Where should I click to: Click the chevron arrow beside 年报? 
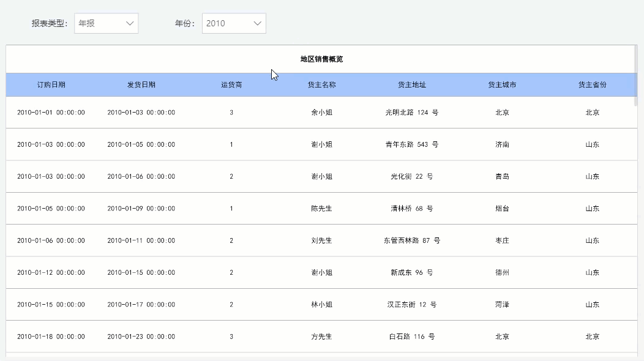[x=129, y=23]
